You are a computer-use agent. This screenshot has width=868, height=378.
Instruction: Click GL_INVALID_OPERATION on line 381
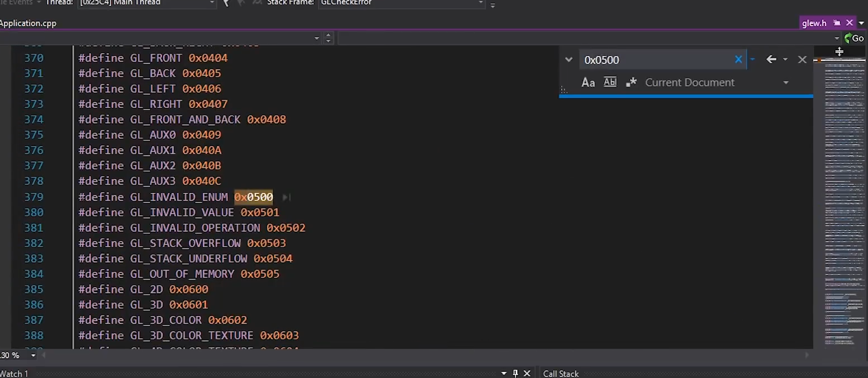[195, 228]
